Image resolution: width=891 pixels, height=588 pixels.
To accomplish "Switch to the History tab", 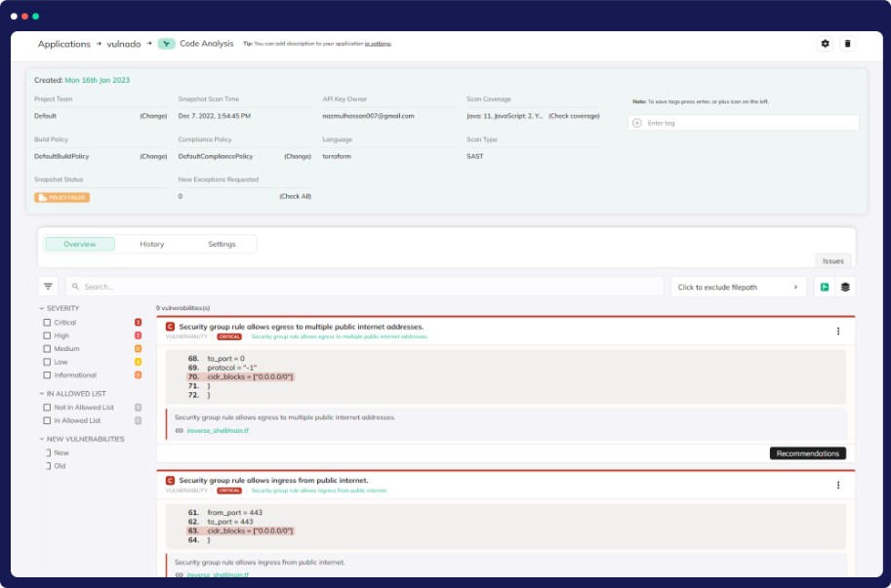I will point(151,244).
